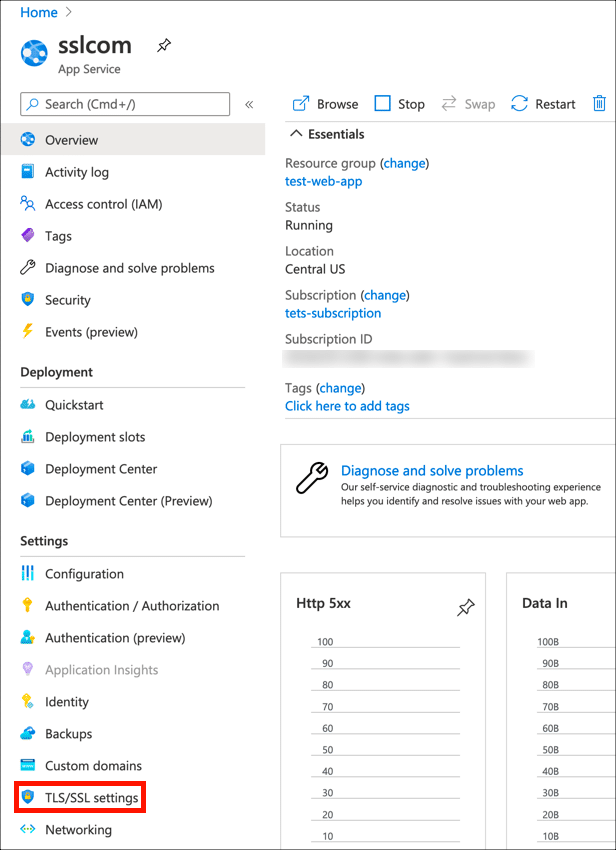The width and height of the screenshot is (616, 850).
Task: Click the Home breadcrumb link
Action: 39,12
